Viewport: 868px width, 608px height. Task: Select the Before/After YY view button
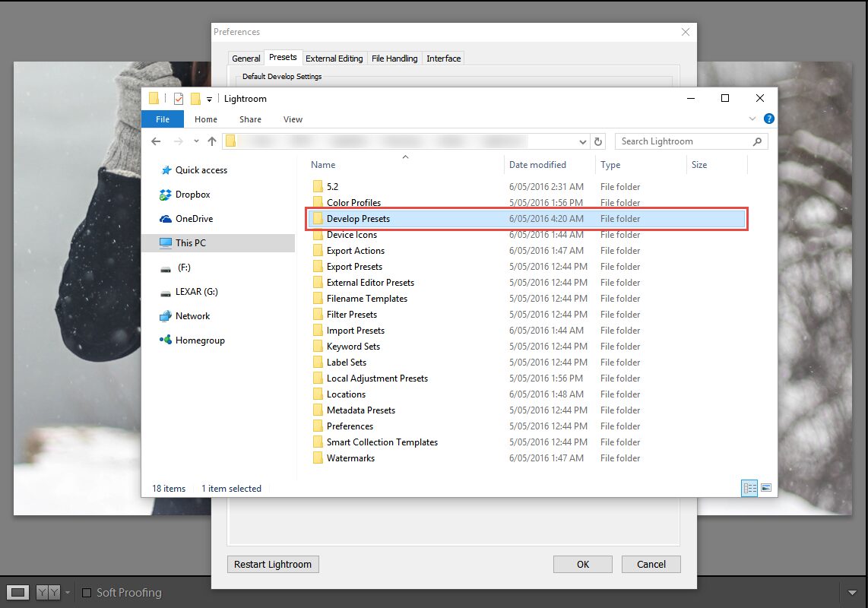(48, 593)
